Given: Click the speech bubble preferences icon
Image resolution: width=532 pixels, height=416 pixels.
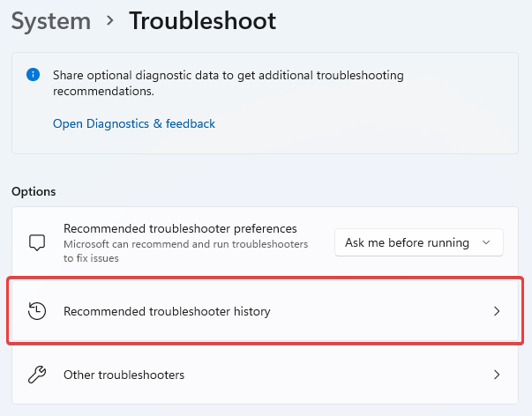Looking at the screenshot, I should (x=37, y=242).
